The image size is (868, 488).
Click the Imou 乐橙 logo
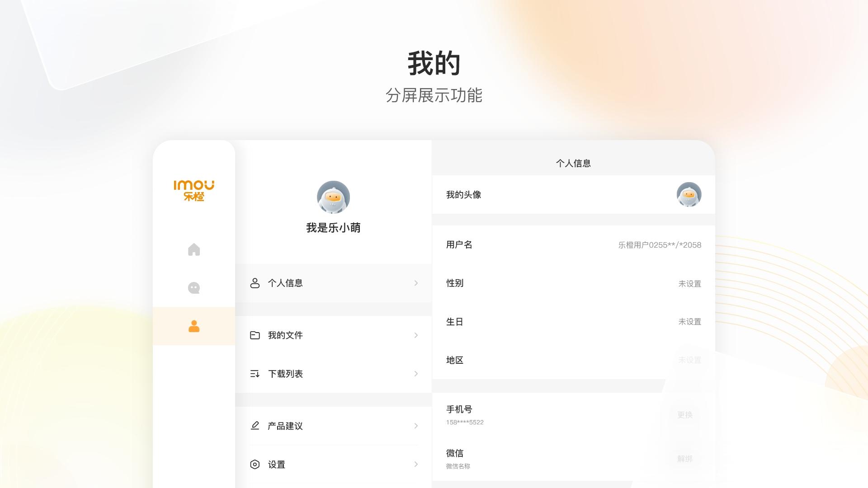[194, 190]
